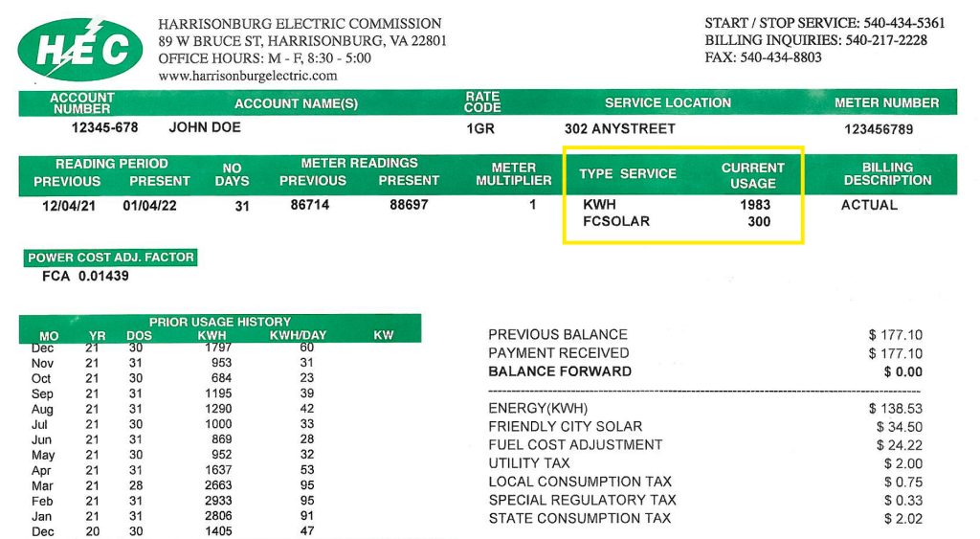Click the 'PRIOR USAGE HISTORY' table header
Viewport: 980px width, 539px height.
(x=220, y=322)
